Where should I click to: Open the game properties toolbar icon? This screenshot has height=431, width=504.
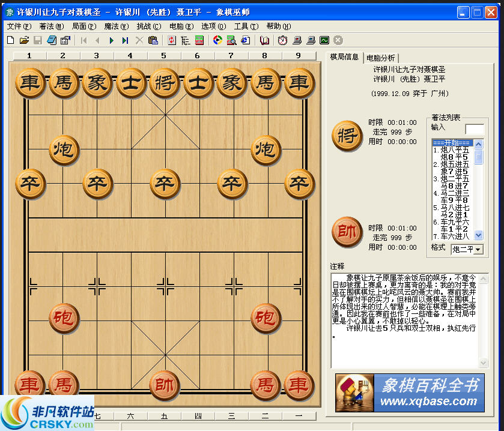click(65, 40)
